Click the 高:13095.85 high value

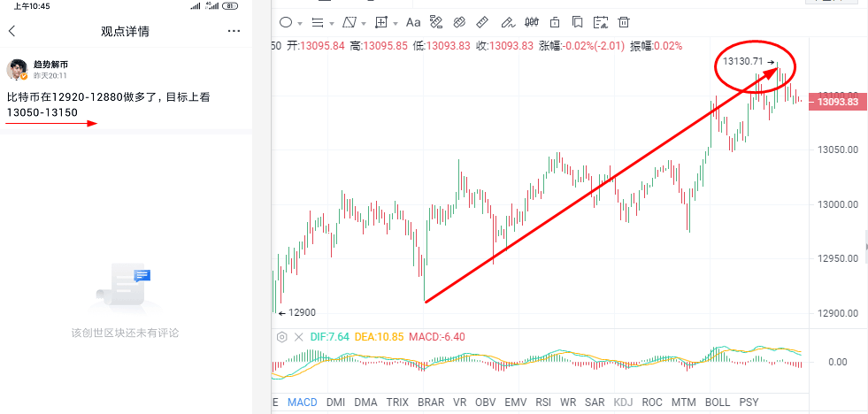coord(380,47)
